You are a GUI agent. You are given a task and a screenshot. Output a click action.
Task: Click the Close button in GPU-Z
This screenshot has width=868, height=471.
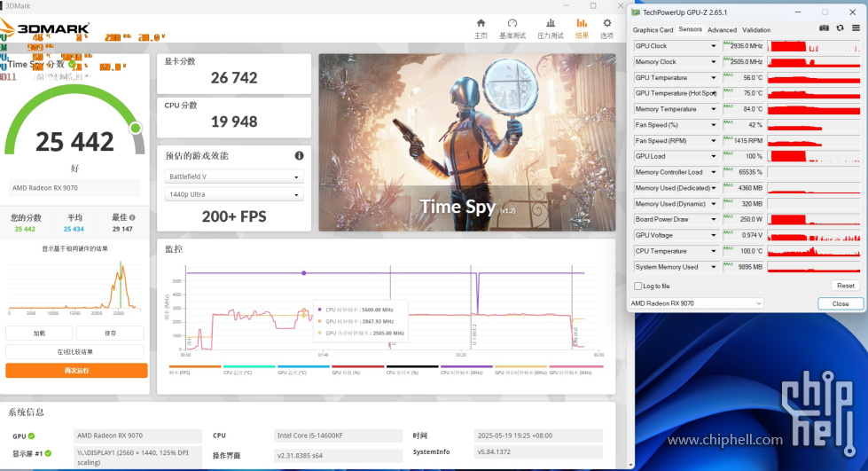841,303
